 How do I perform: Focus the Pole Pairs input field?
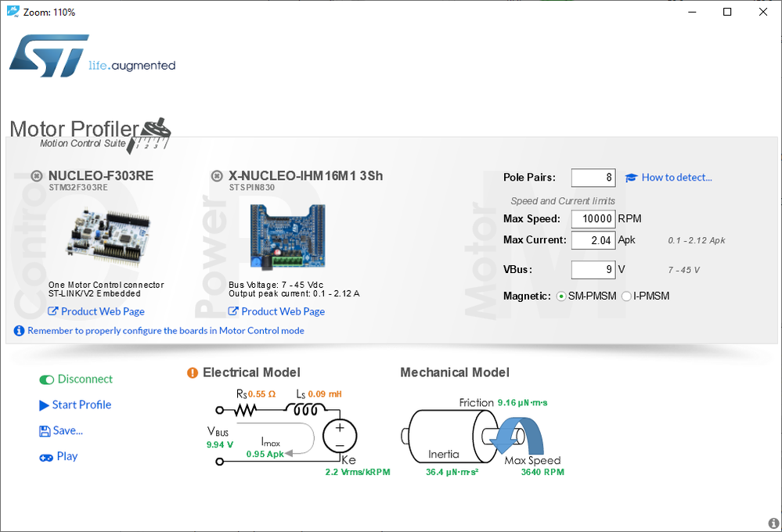(593, 178)
